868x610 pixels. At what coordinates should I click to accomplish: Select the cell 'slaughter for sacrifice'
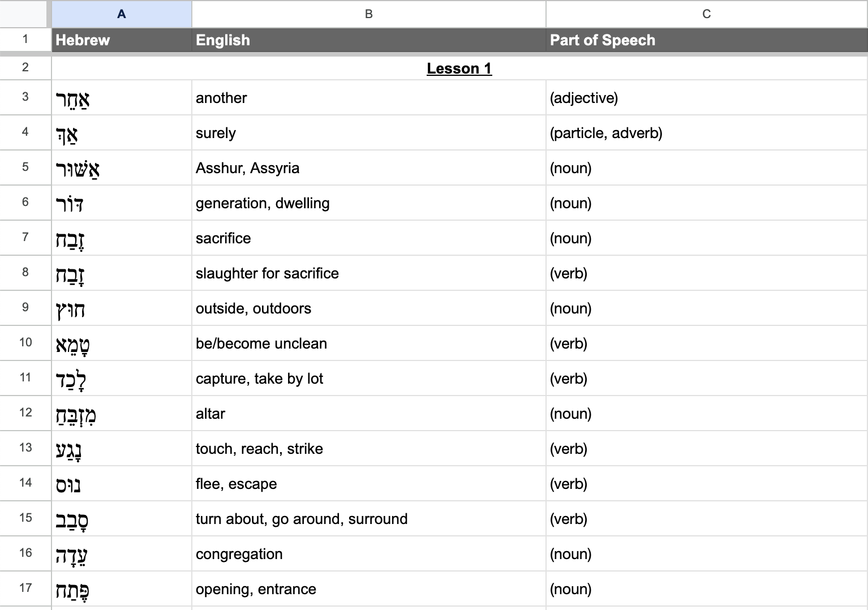[369, 273]
